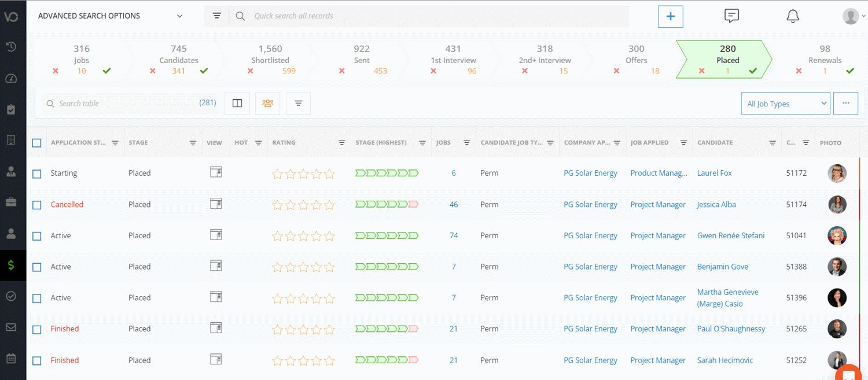Open the view icon for Jessica Alba
The image size is (868, 380).
(216, 204)
